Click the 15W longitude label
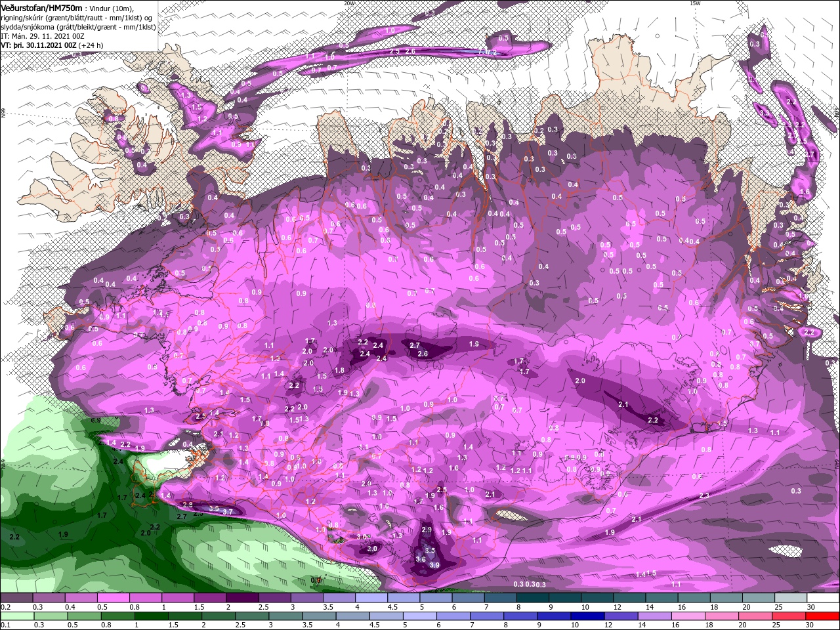This screenshot has height=630, width=840. point(695,3)
